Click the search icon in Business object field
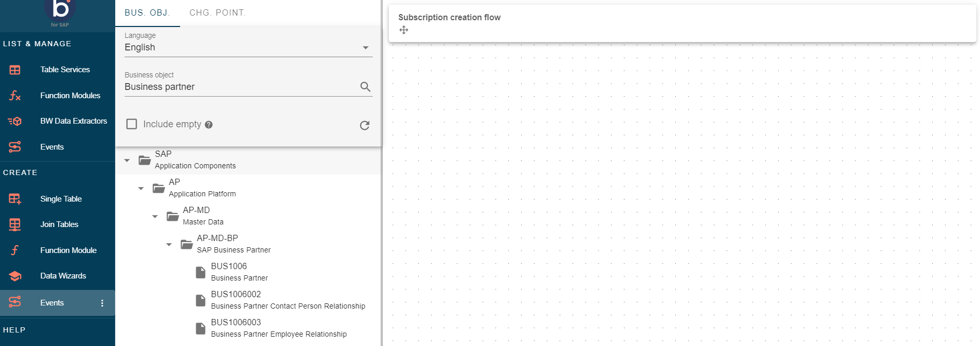Viewport: 980px width, 346px height. tap(365, 87)
